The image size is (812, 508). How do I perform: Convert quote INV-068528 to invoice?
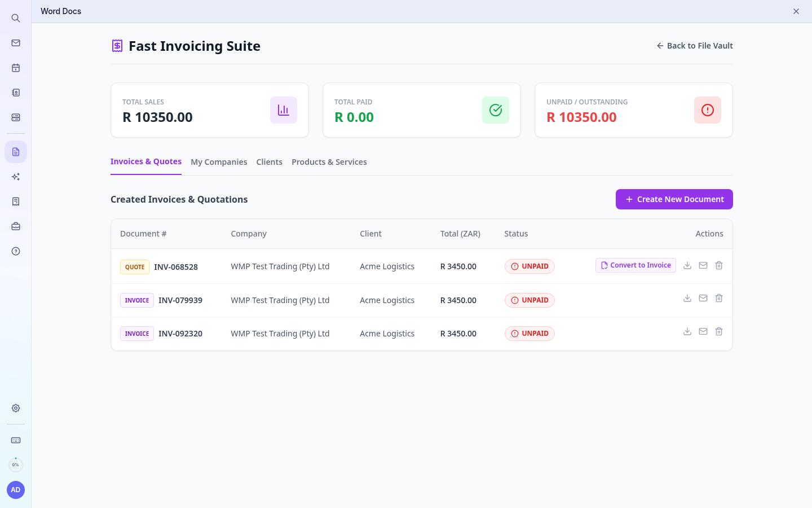point(636,265)
